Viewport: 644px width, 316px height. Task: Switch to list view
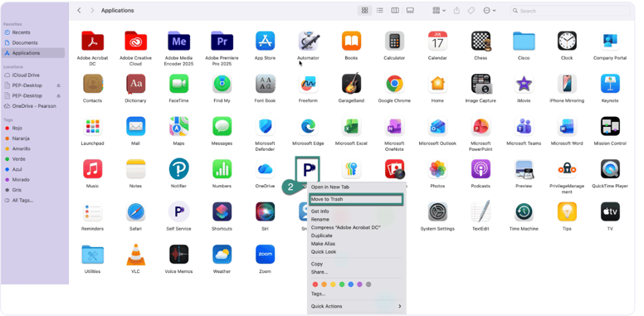[380, 11]
